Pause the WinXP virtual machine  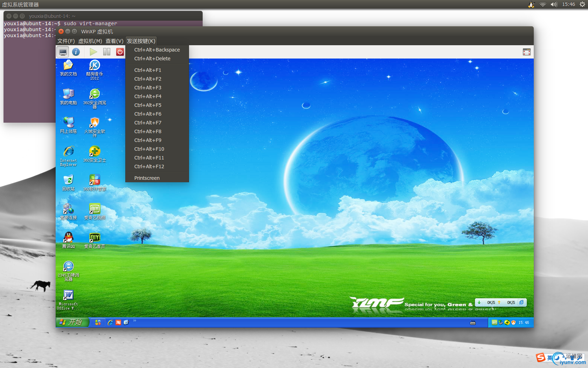tap(107, 52)
